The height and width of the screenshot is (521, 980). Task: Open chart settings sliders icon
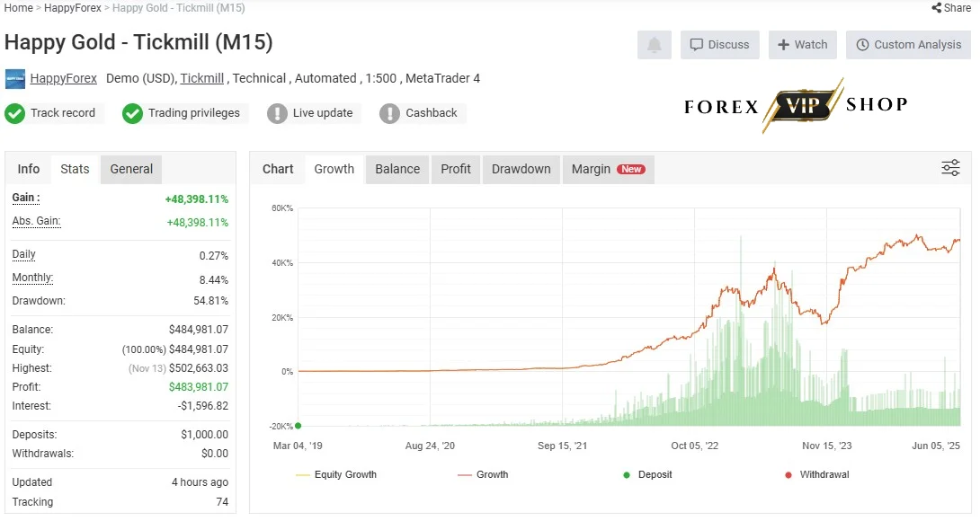tap(950, 168)
